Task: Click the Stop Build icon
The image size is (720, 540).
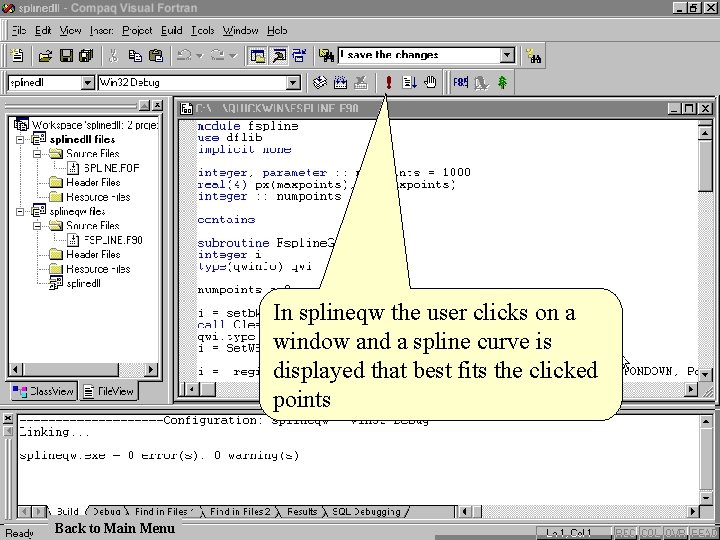Action: [361, 83]
